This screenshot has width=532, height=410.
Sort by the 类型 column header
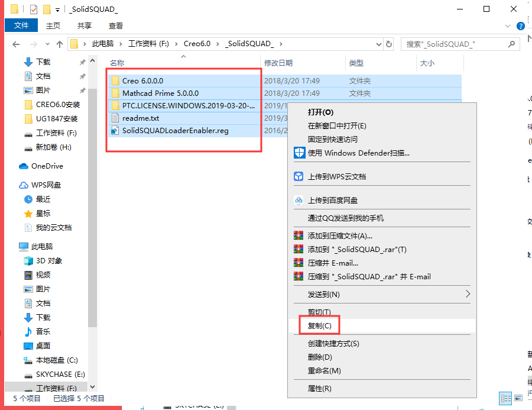click(356, 63)
